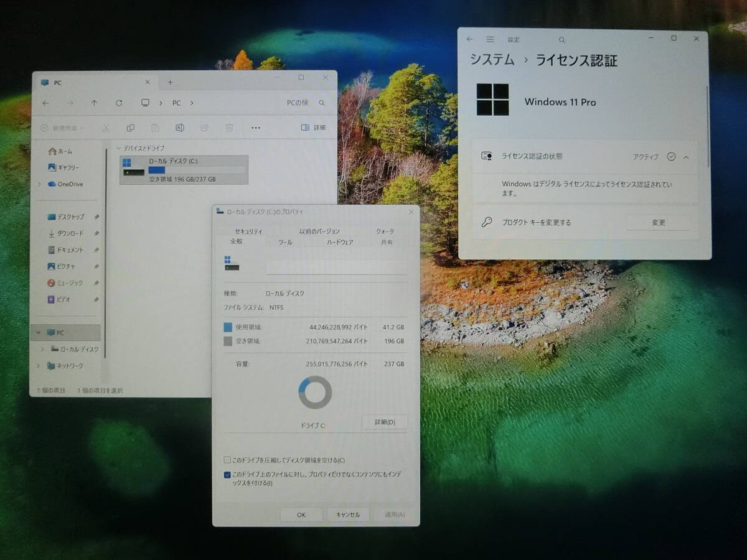Uncheck the index file contents checkbox

pos(227,475)
